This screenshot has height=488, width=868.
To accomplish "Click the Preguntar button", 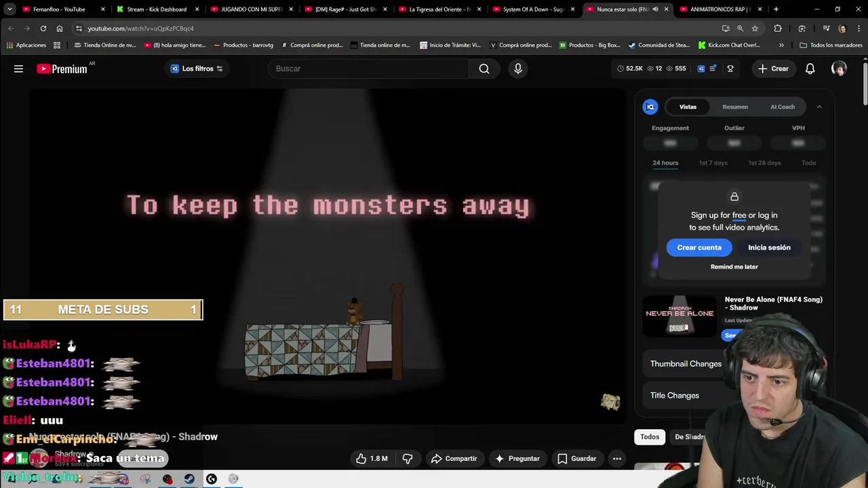I will tap(517, 459).
